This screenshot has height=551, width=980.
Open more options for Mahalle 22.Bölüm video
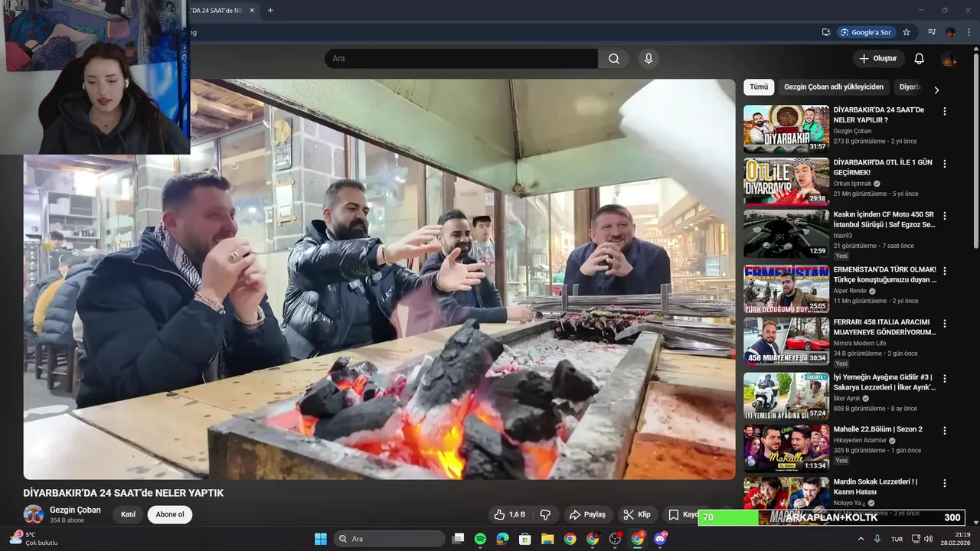(x=944, y=431)
